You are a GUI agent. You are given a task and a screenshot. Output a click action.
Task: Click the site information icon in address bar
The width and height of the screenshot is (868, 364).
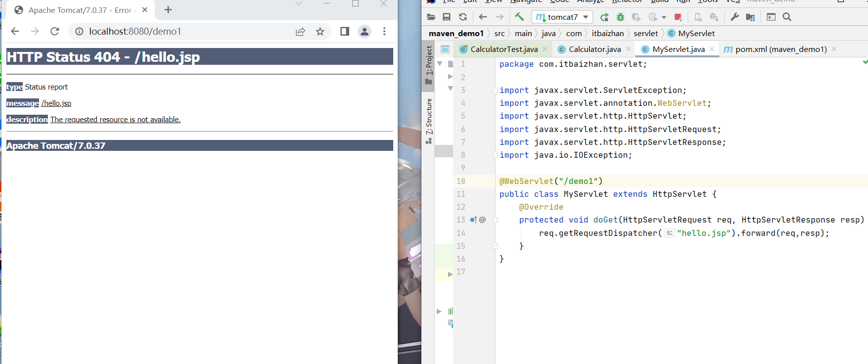click(x=79, y=31)
